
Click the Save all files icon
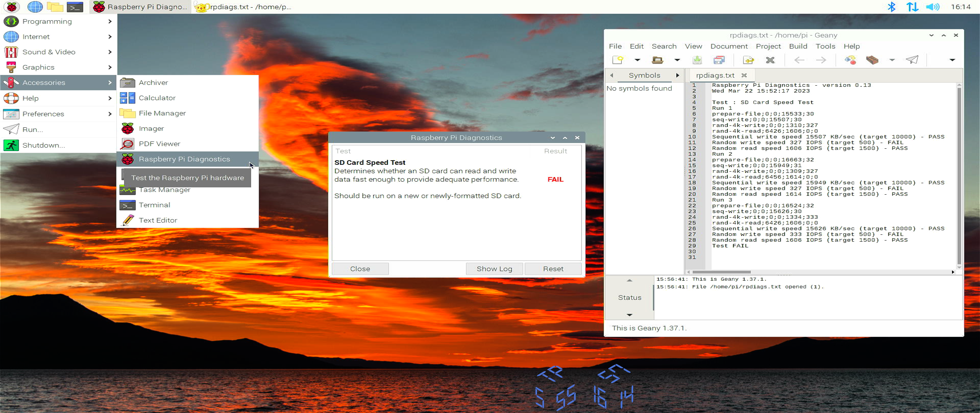point(719,60)
